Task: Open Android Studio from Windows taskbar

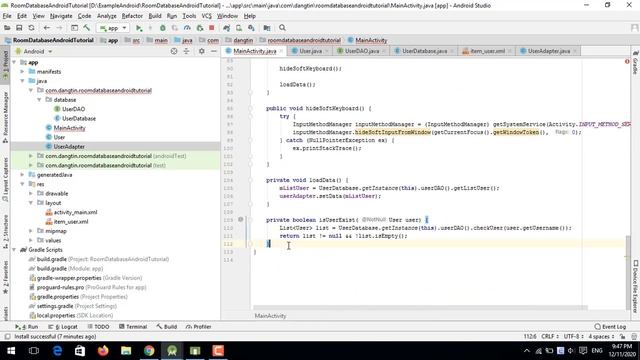Action: click(x=172, y=351)
